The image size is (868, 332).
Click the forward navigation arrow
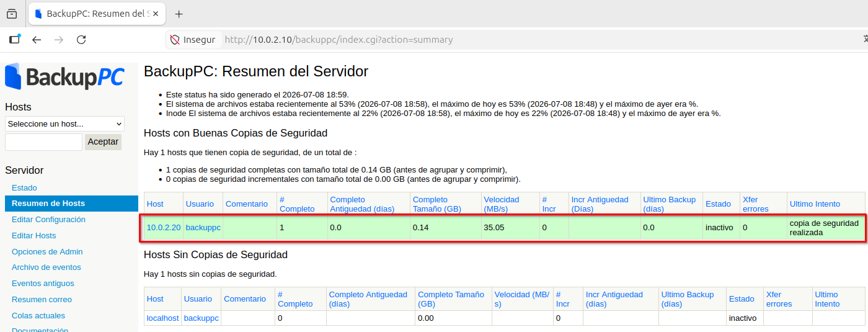point(59,40)
